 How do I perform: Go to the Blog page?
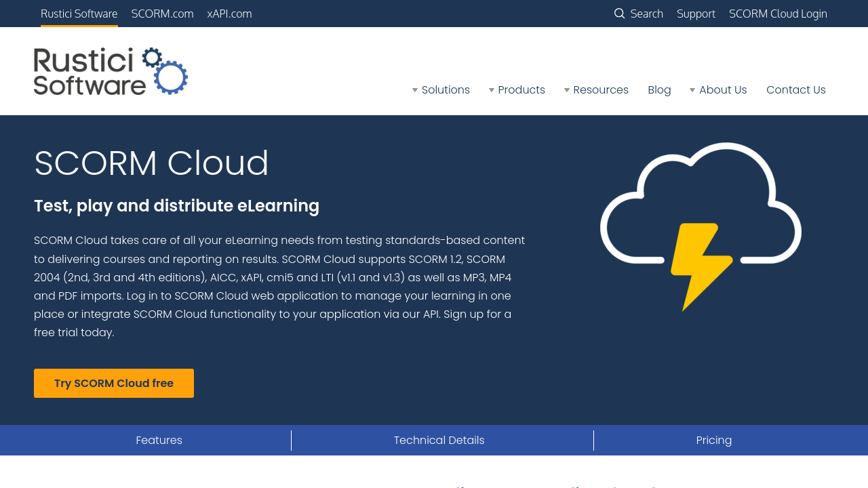coord(659,90)
